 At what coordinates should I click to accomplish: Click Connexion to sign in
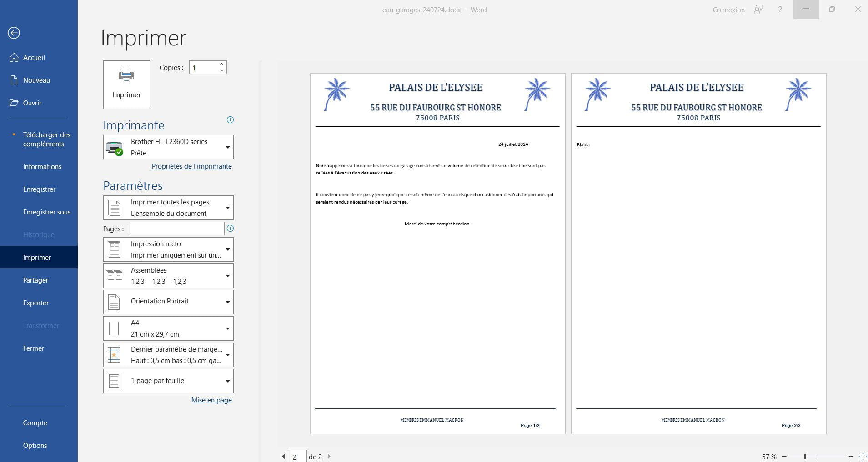tap(728, 10)
